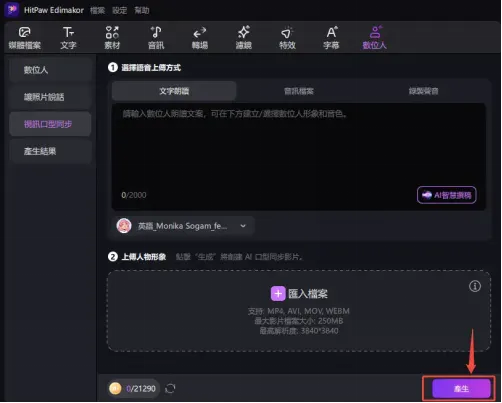Click the 0/2000 character counter

134,195
